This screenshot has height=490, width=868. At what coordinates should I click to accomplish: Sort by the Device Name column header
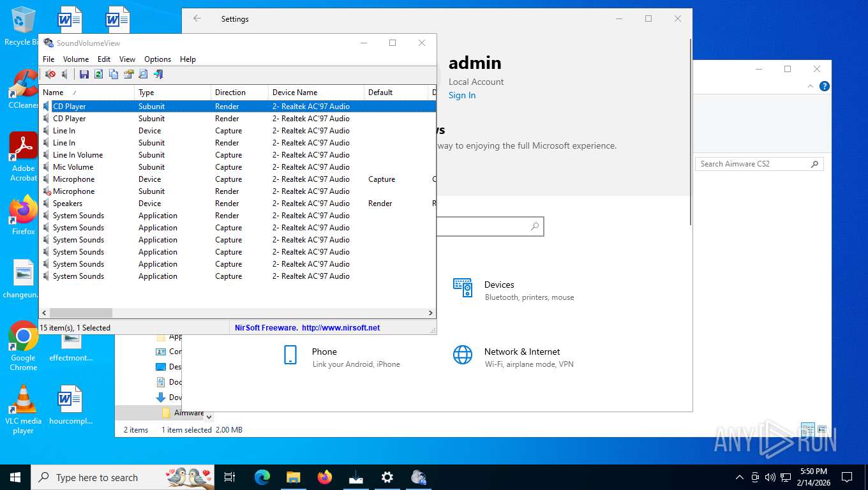(x=316, y=93)
